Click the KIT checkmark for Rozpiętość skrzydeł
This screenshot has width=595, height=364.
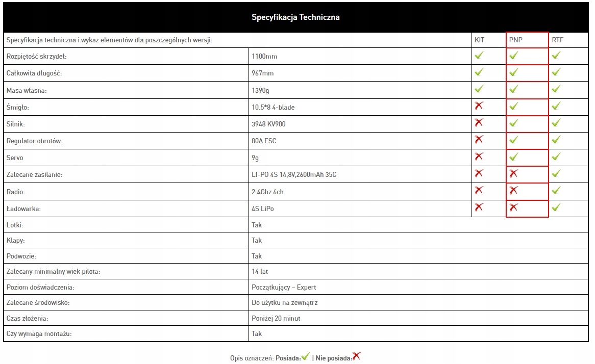point(479,56)
